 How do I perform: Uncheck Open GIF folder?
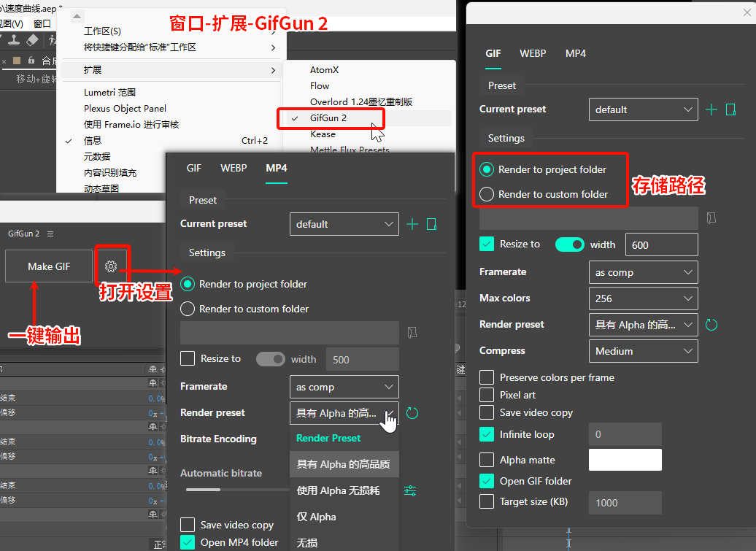click(487, 481)
